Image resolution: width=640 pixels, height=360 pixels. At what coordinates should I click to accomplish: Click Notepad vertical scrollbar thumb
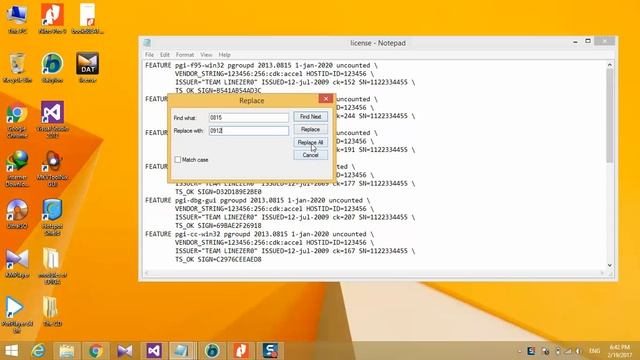coord(609,116)
